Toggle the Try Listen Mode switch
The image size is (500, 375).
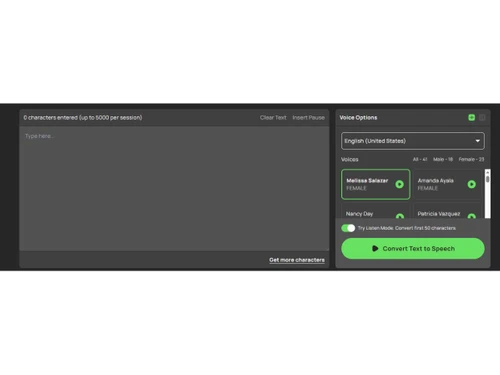coord(348,228)
